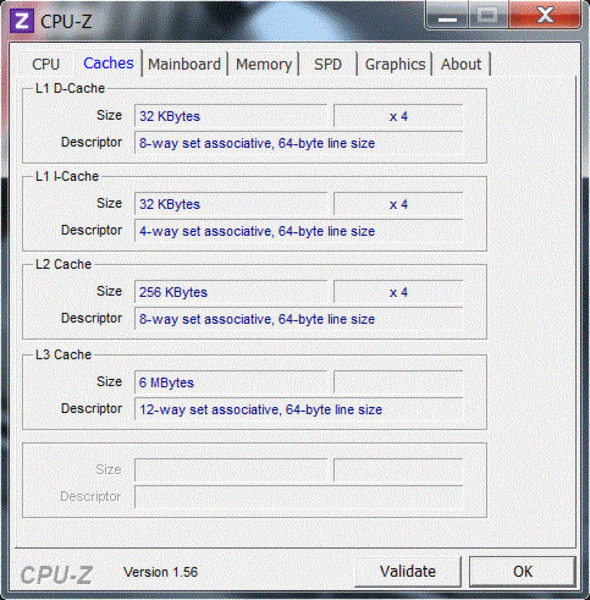This screenshot has height=600, width=590.
Task: Minimize the CPU-Z window
Action: pos(447,15)
